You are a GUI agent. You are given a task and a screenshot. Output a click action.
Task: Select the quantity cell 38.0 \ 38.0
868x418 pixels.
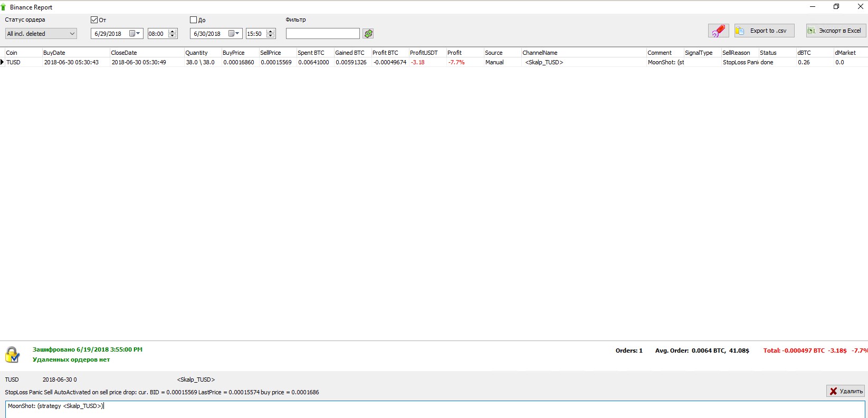(x=203, y=62)
